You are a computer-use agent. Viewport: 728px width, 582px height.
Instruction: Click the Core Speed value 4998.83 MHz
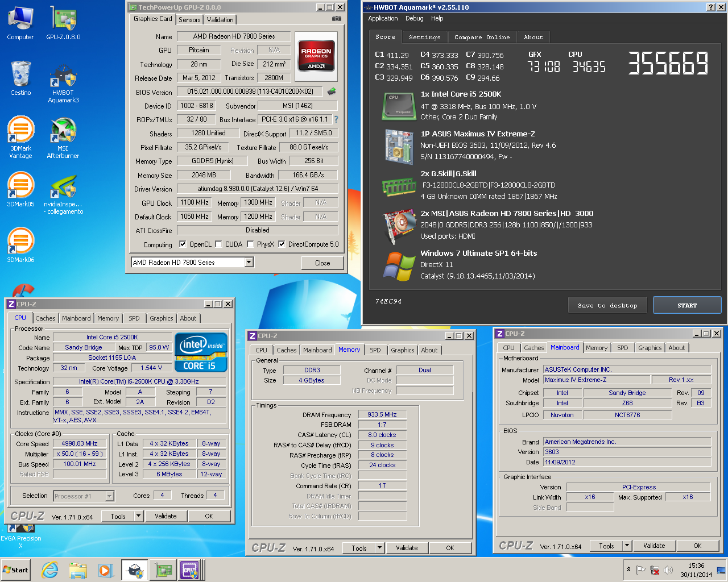pos(80,443)
